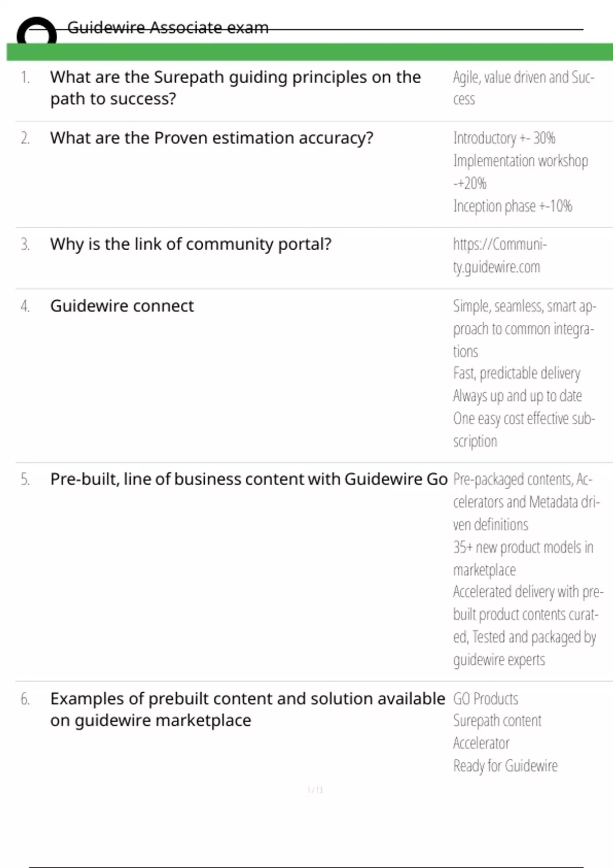Click the 'Fast, predictable delivery' line
This screenshot has width=613, height=868.
coord(516,373)
